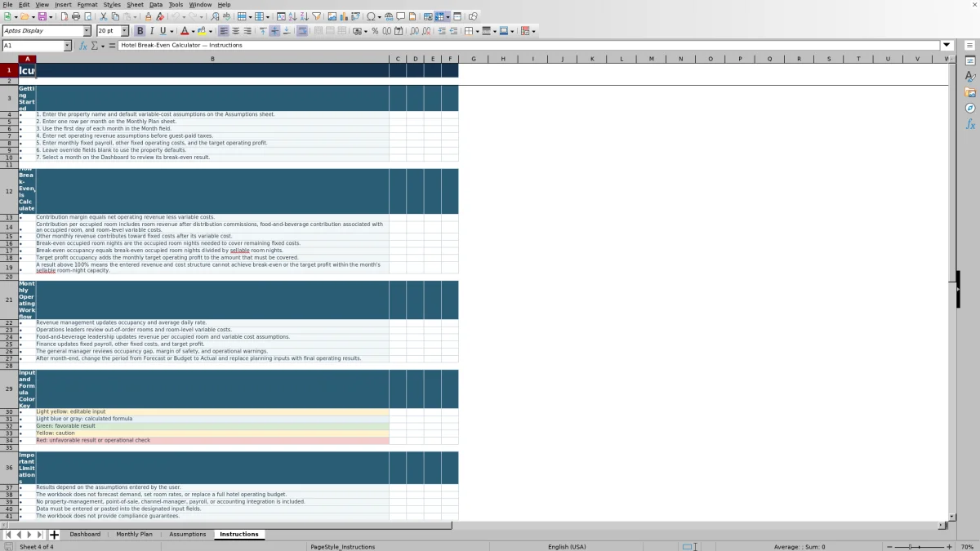Viewport: 980px width, 551px height.
Task: Toggle Italic formatting
Action: point(151,31)
